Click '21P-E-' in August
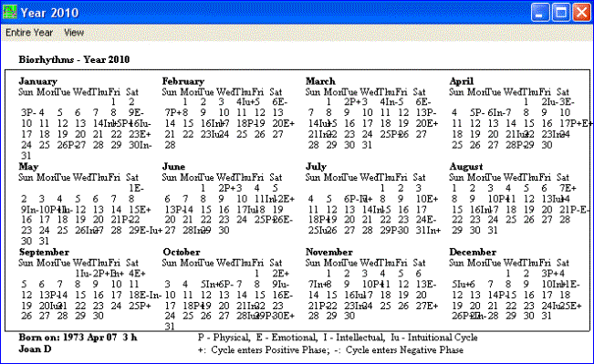 [574, 210]
